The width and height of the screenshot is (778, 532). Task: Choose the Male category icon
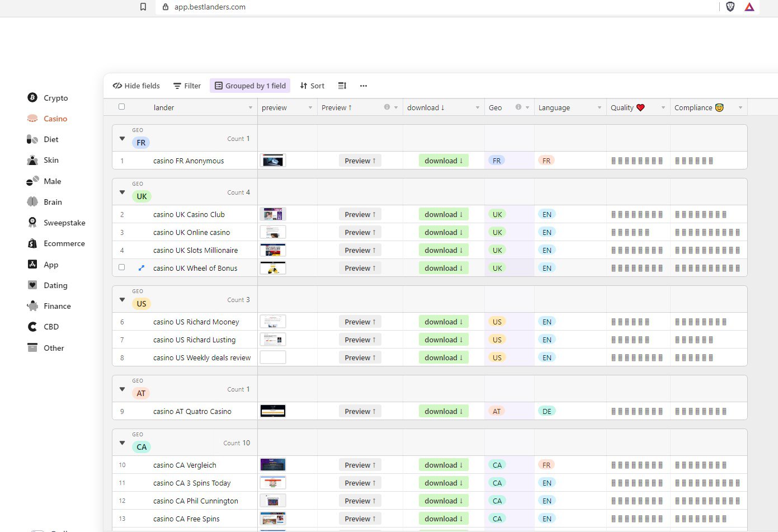coord(32,181)
